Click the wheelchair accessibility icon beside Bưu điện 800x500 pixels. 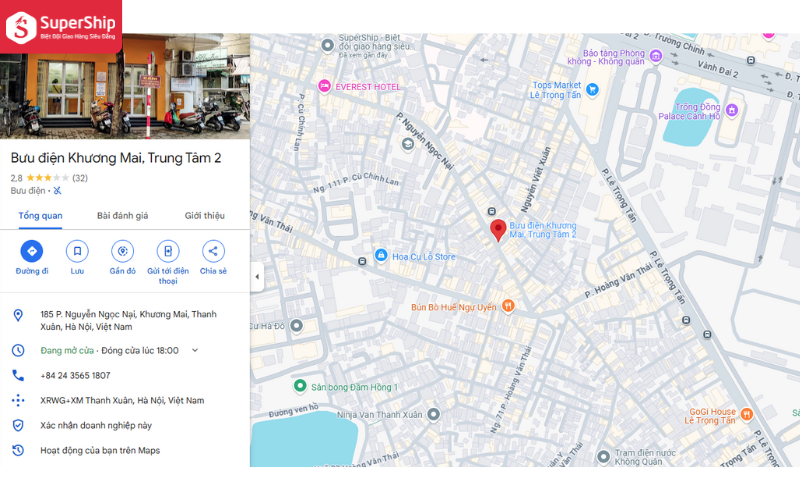(57, 191)
